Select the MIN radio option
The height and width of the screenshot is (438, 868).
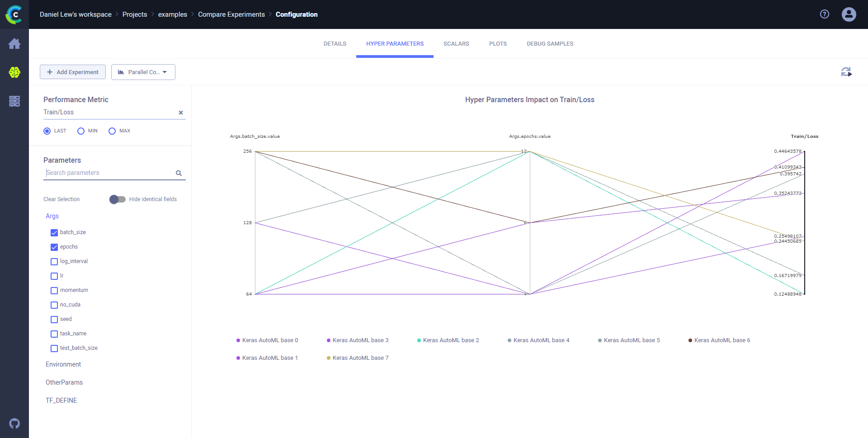click(x=81, y=131)
